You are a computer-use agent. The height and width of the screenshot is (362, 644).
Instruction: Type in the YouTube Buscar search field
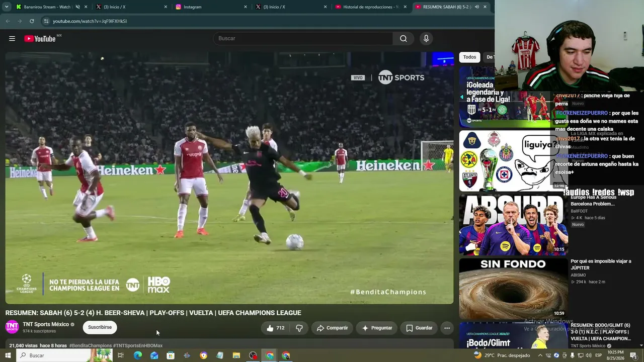pyautogui.click(x=303, y=39)
